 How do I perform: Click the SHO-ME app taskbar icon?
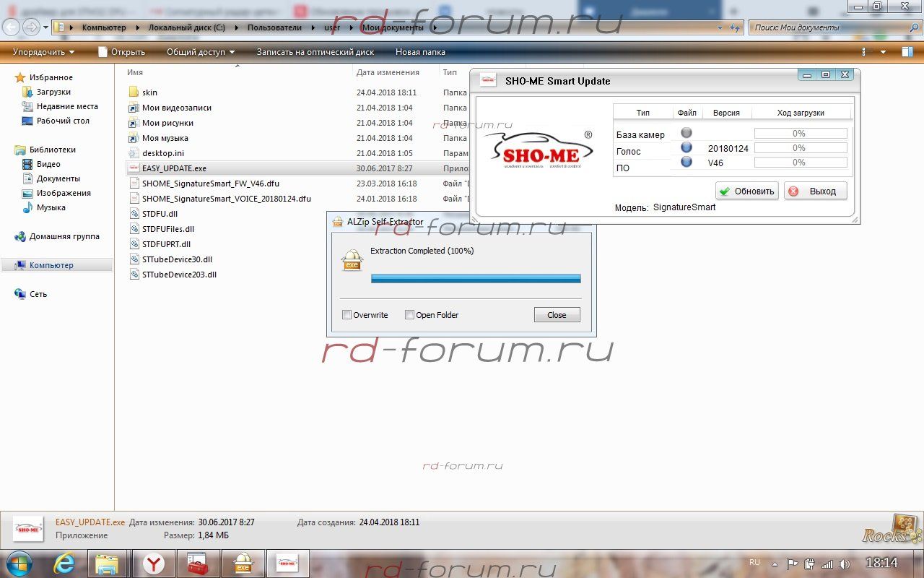coord(287,564)
